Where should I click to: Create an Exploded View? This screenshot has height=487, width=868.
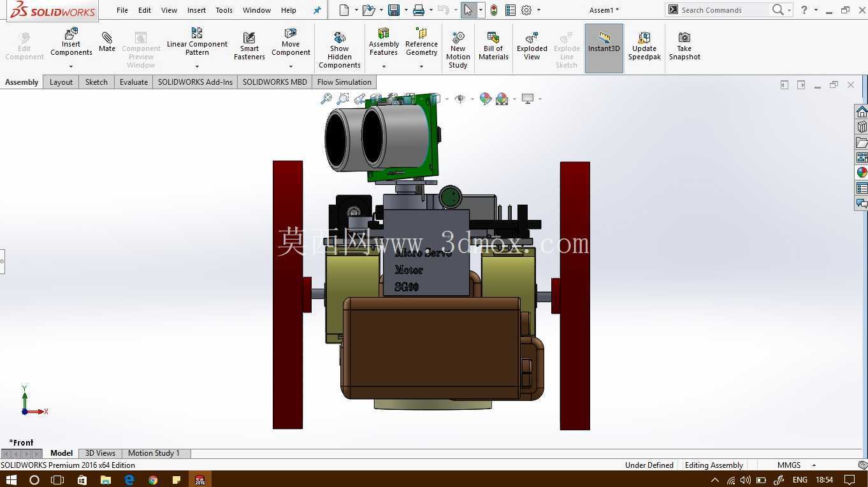[532, 46]
